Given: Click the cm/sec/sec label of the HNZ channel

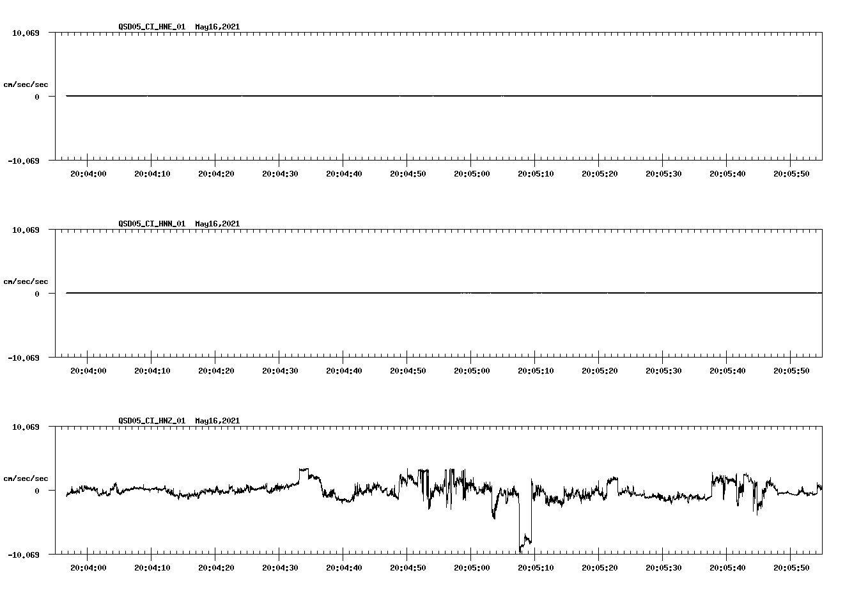Looking at the screenshot, I should pyautogui.click(x=26, y=477).
